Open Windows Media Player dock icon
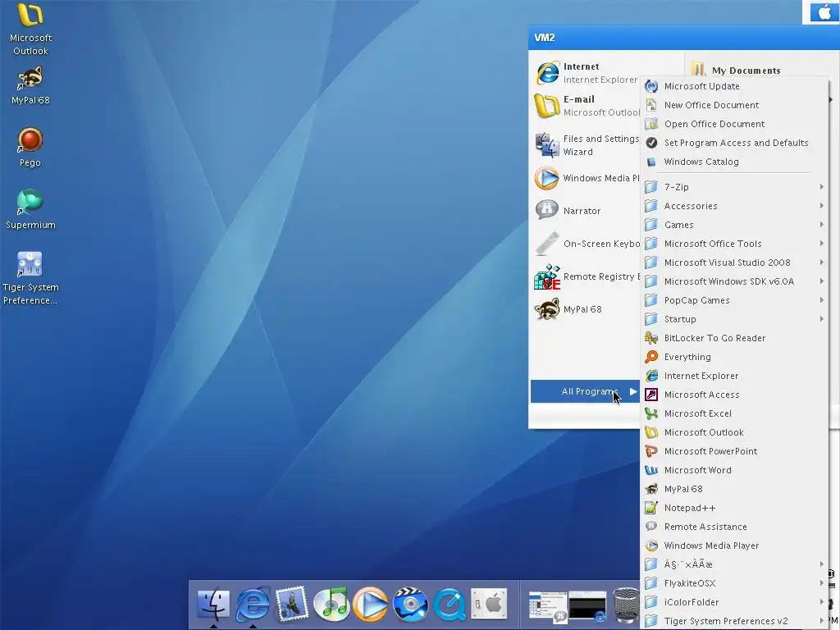840x630 pixels. click(371, 605)
